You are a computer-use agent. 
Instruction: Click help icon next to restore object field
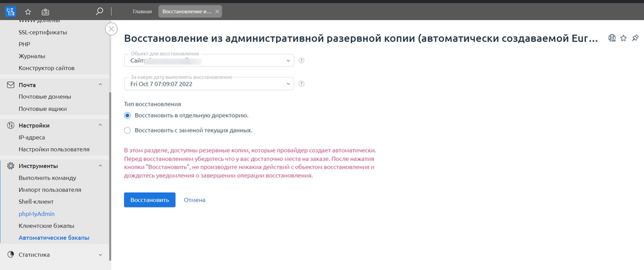tap(301, 60)
